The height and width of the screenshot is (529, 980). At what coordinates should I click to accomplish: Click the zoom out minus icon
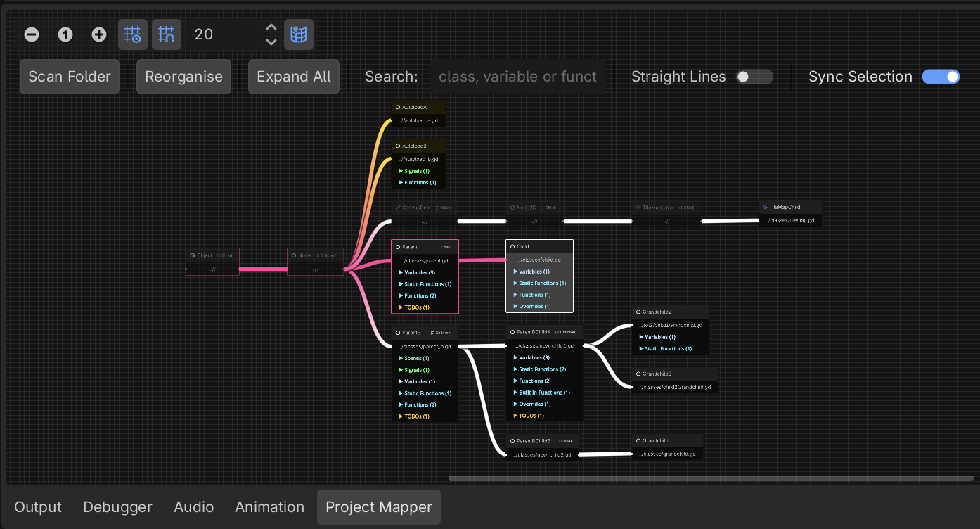click(x=32, y=34)
